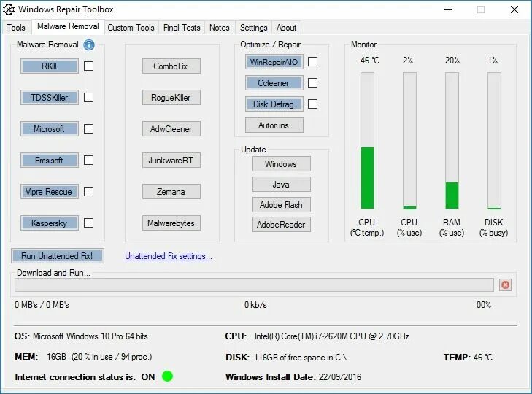Open Unattended Fix settings link

[169, 256]
